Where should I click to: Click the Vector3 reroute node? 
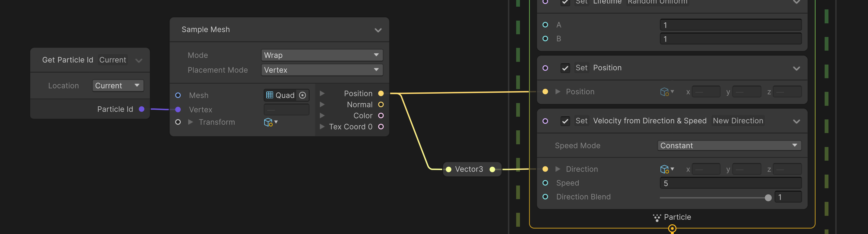click(x=469, y=169)
